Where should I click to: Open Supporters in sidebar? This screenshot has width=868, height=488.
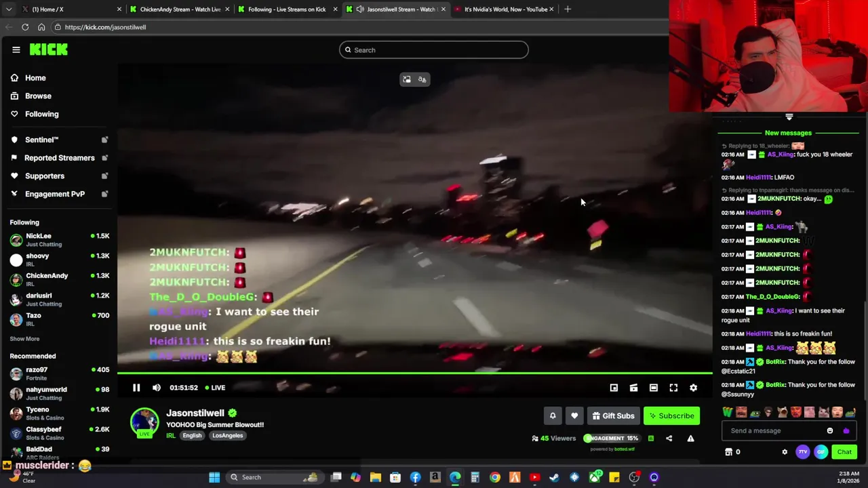[x=45, y=176]
